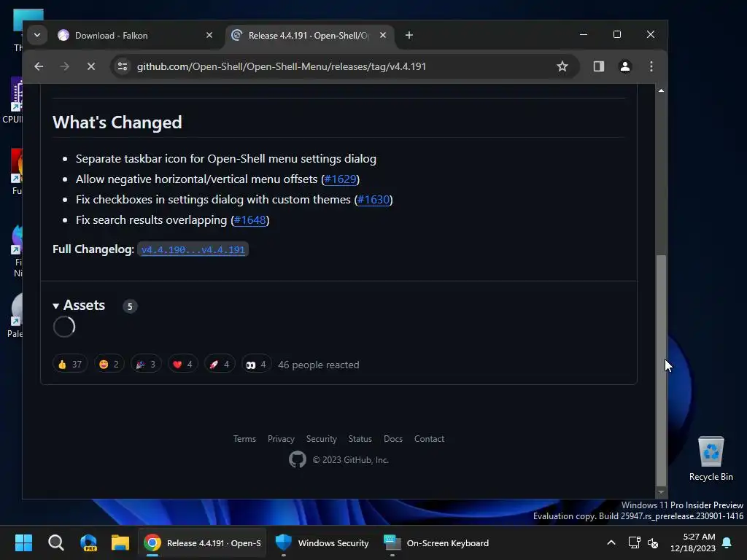Open issue link #1648

click(x=249, y=220)
